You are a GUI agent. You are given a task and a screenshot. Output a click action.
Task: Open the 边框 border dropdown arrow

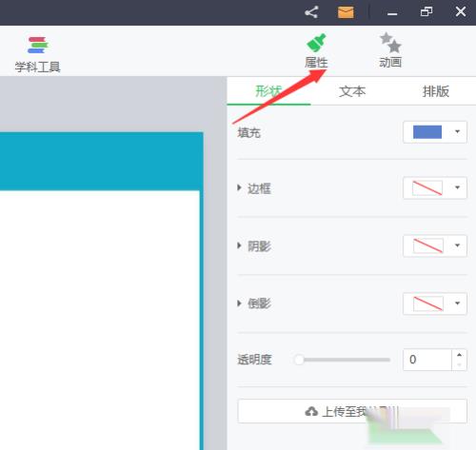(x=457, y=187)
